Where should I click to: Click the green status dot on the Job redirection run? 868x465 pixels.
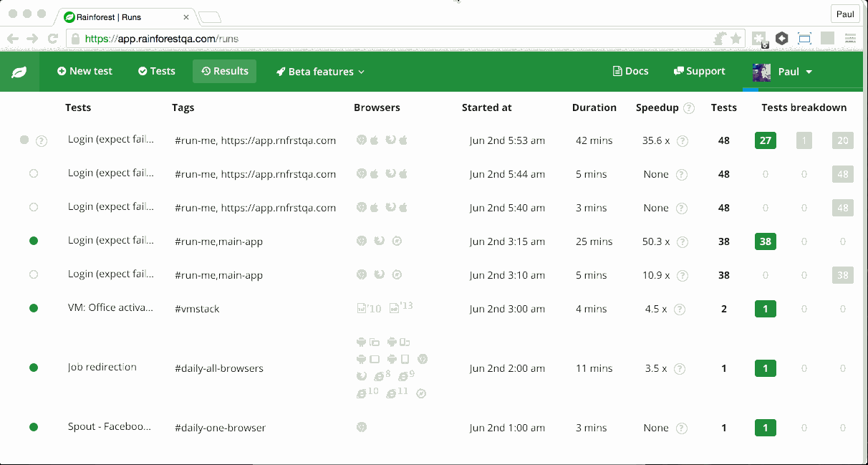coord(34,368)
